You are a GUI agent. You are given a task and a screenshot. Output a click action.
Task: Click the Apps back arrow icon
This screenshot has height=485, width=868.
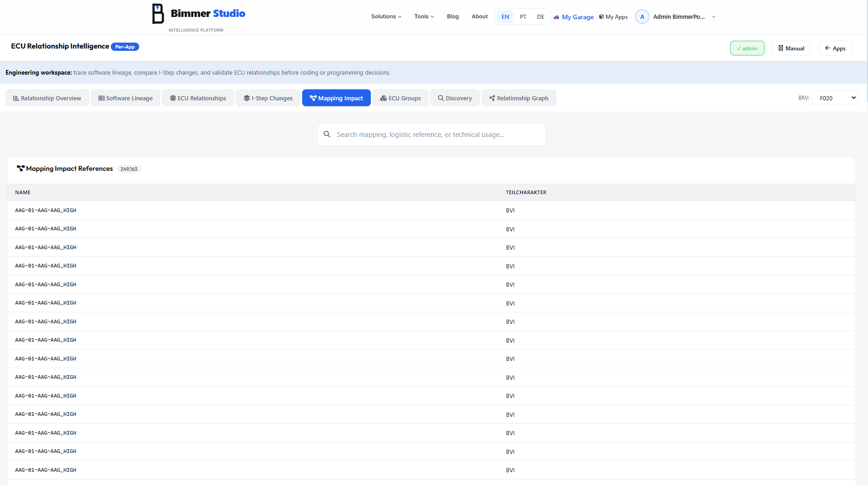pyautogui.click(x=828, y=48)
